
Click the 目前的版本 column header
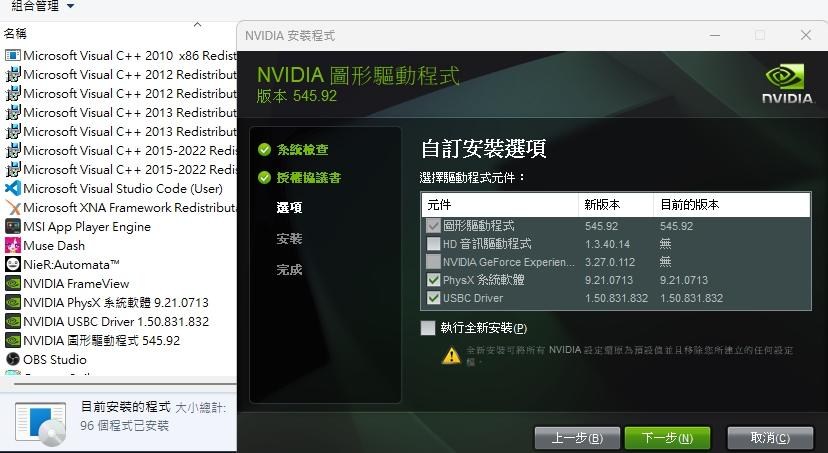point(732,205)
